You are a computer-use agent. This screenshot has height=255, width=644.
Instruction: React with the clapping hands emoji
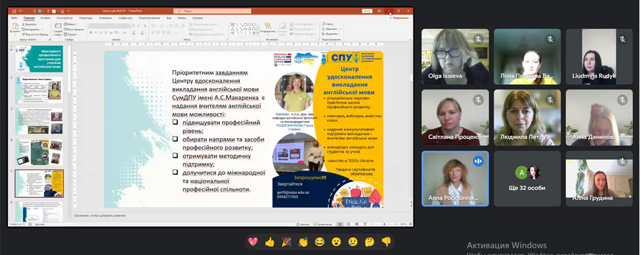pyautogui.click(x=303, y=242)
